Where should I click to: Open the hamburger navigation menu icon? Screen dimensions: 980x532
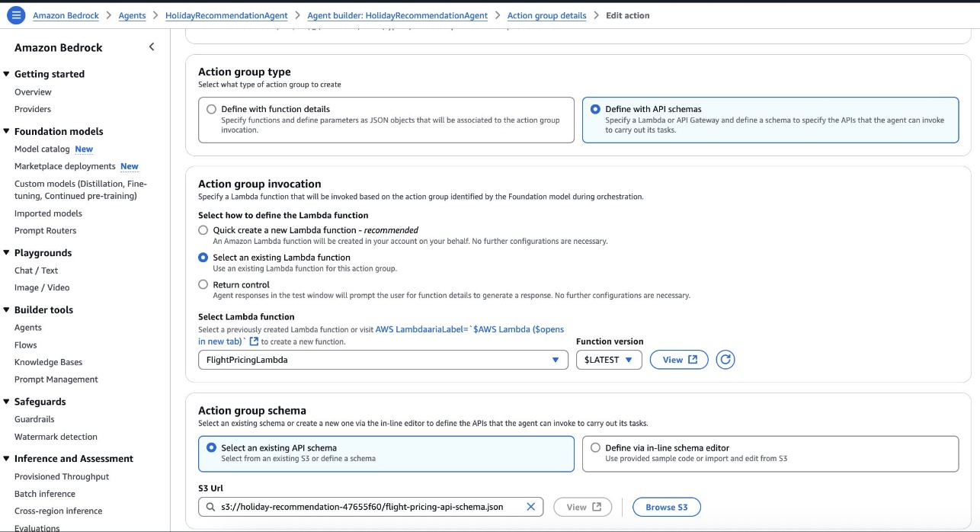(17, 15)
